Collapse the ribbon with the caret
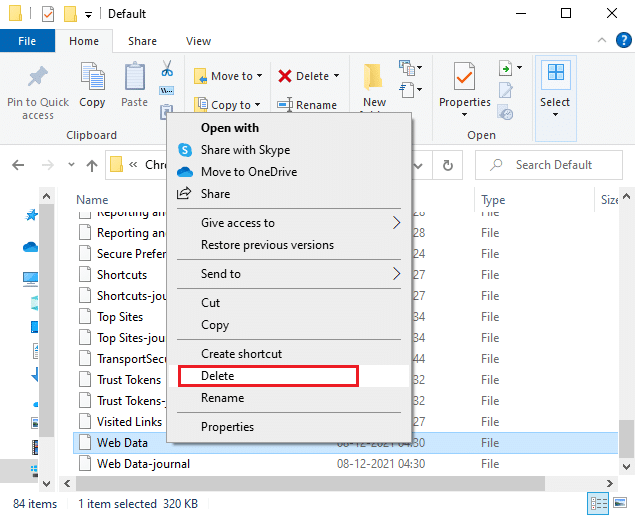This screenshot has height=520, width=635. click(x=602, y=40)
